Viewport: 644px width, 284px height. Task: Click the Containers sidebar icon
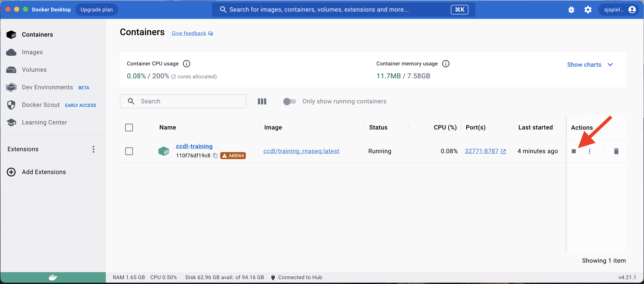click(11, 34)
